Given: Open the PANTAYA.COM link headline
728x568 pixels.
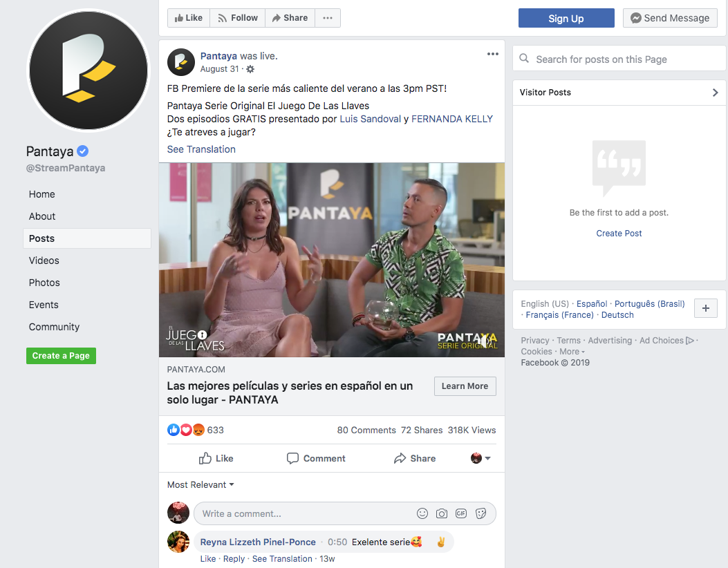Looking at the screenshot, I should [x=290, y=392].
